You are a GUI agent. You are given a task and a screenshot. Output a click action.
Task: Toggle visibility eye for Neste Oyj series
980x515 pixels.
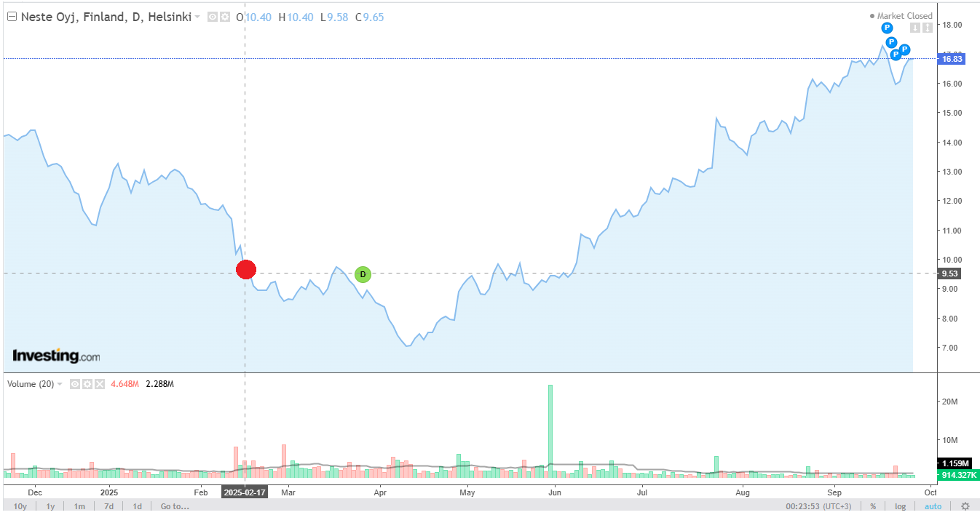tap(213, 17)
